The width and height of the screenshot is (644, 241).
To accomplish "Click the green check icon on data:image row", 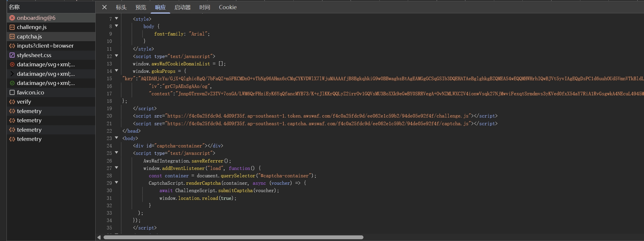I will [12, 83].
